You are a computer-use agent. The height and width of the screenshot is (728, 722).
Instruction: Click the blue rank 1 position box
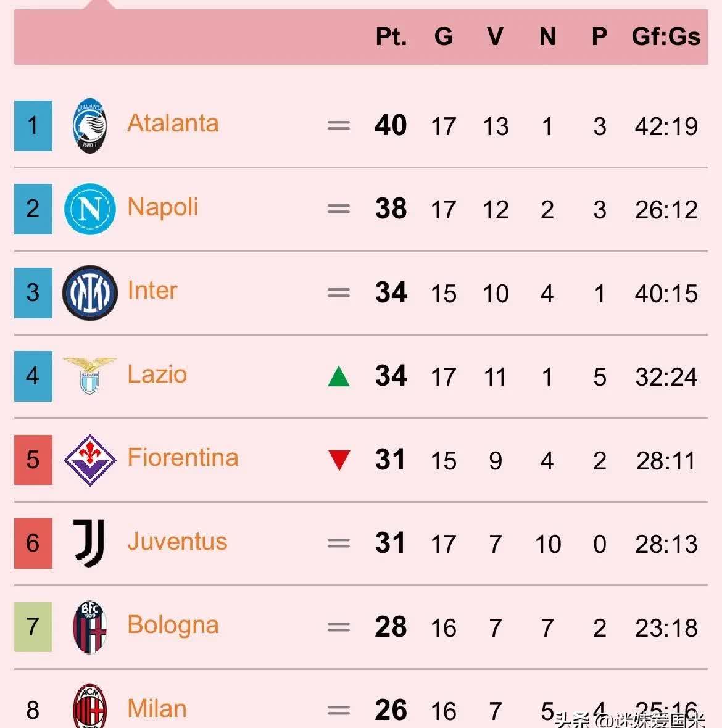coord(33,126)
